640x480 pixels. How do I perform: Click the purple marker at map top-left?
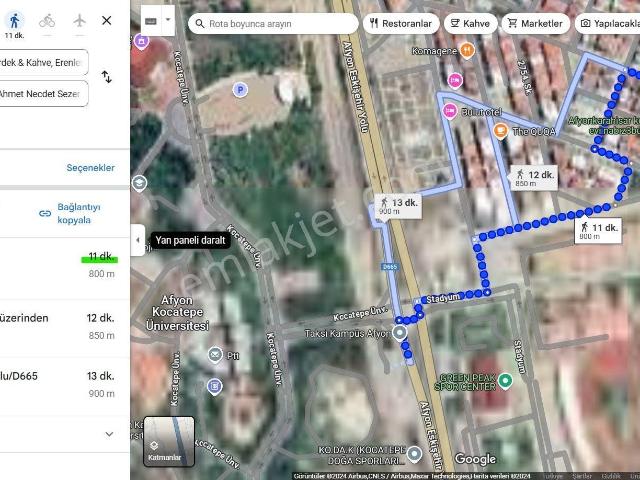[142, 42]
